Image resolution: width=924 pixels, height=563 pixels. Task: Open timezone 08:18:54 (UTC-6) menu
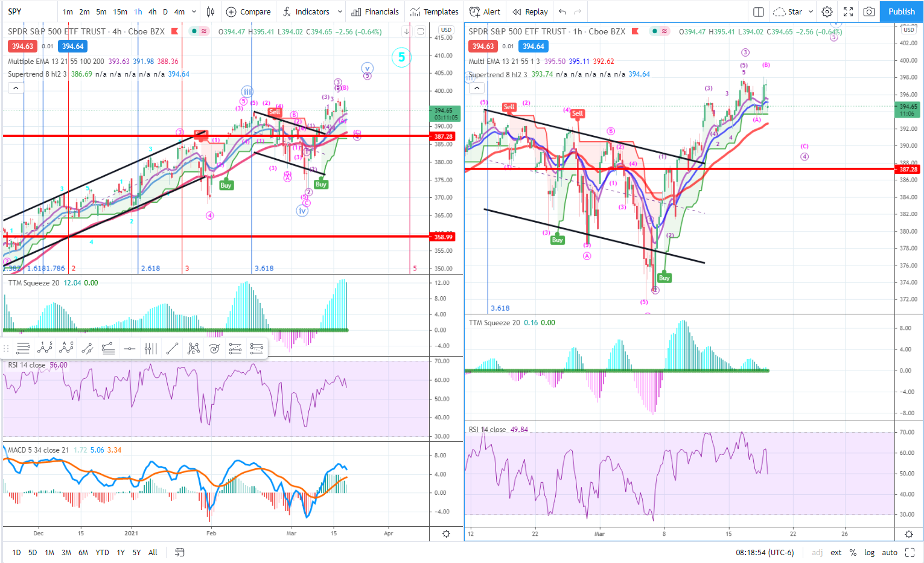point(765,552)
